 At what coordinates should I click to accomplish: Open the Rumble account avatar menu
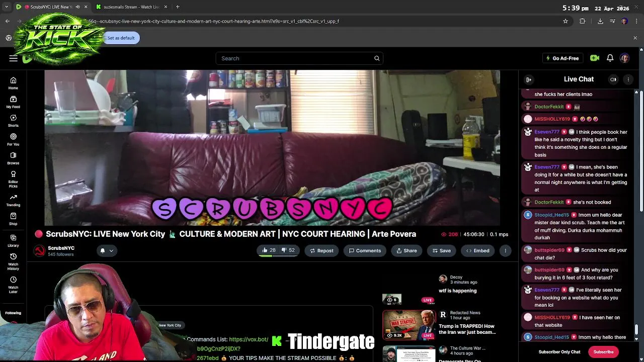pyautogui.click(x=624, y=58)
